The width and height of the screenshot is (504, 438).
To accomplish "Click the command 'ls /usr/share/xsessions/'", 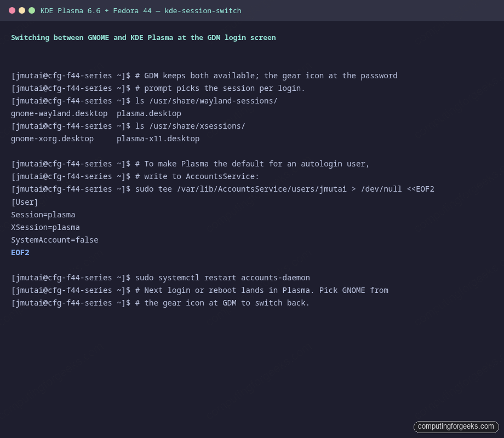I will point(190,126).
